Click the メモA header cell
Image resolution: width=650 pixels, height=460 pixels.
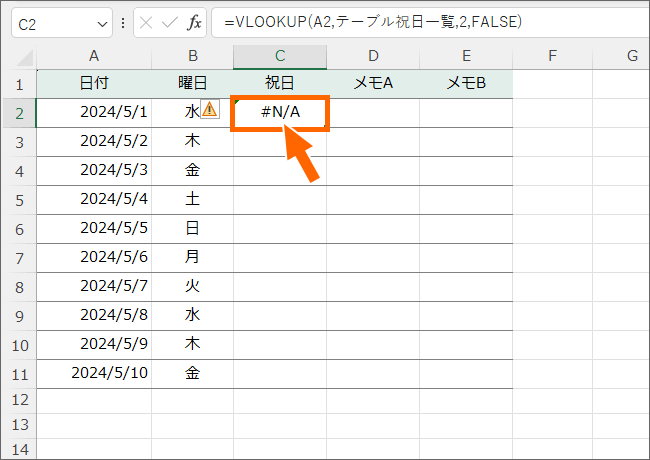click(x=373, y=84)
